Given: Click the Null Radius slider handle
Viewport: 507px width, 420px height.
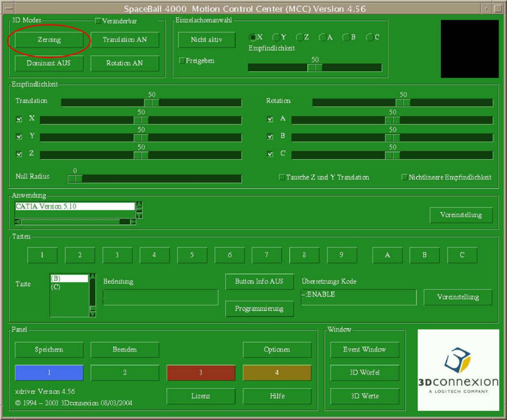Looking at the screenshot, I should point(75,179).
